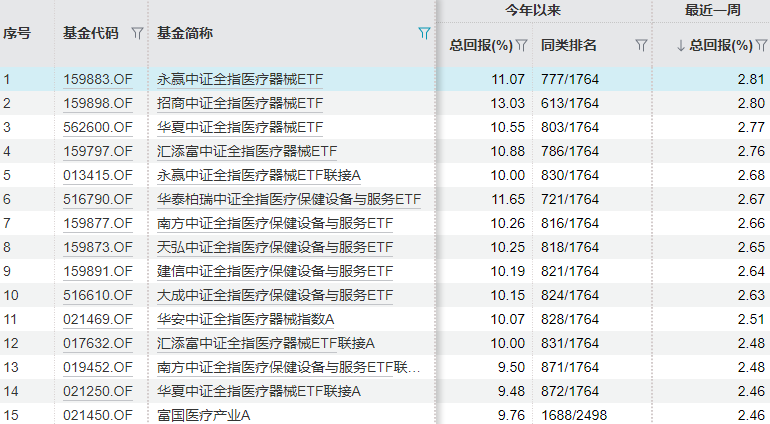
Task: Select ranking cell 777/1764
Action: pos(570,79)
